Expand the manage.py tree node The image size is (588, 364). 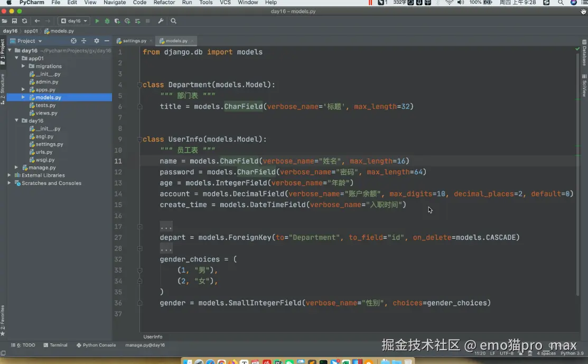coord(16,167)
